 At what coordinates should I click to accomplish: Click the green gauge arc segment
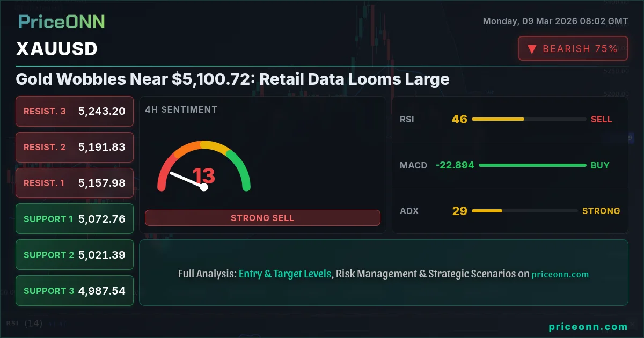[x=241, y=168]
